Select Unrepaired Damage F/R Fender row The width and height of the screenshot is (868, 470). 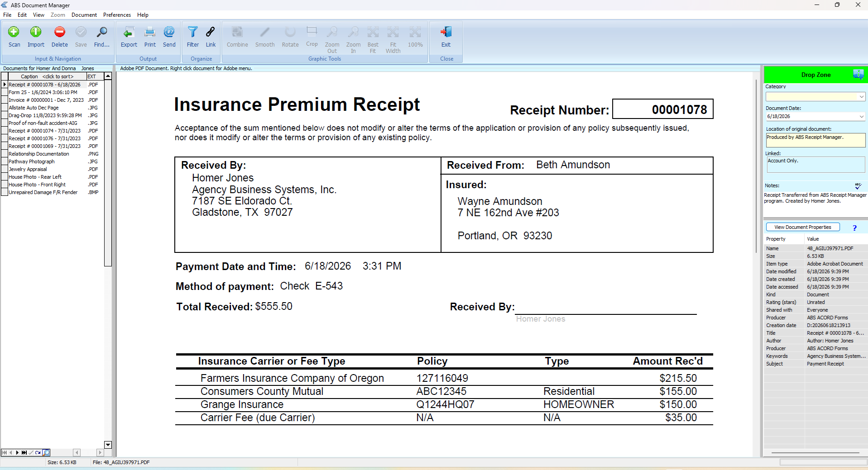[x=53, y=192]
